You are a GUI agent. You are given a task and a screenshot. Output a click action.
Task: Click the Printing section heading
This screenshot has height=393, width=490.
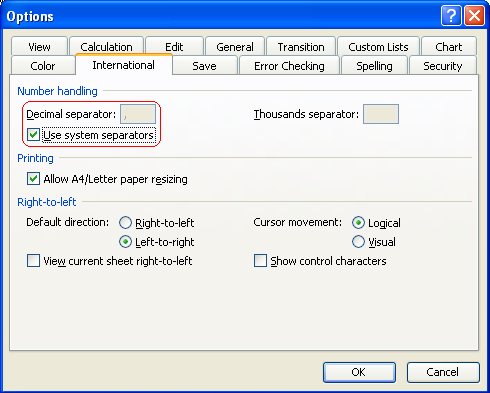35,158
